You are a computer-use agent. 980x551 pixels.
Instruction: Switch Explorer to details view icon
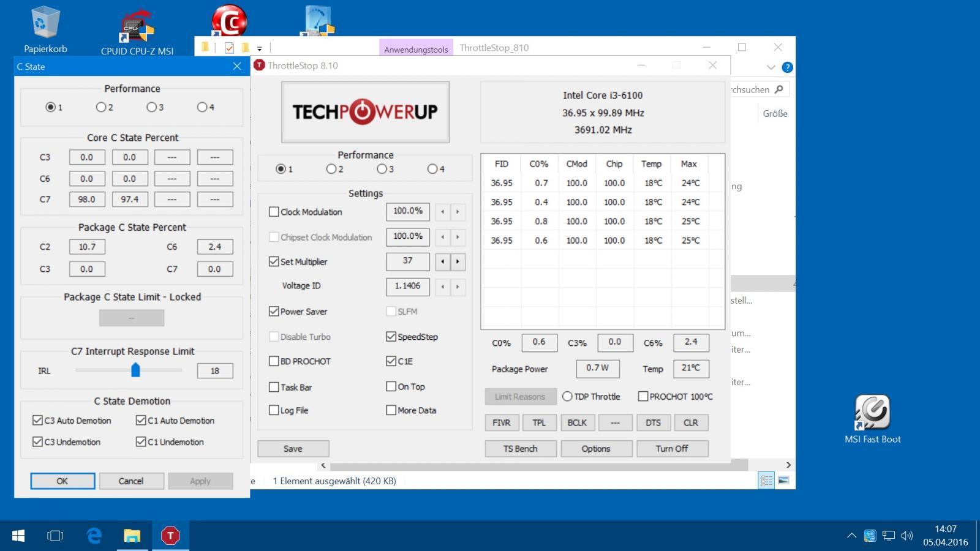[x=767, y=481]
